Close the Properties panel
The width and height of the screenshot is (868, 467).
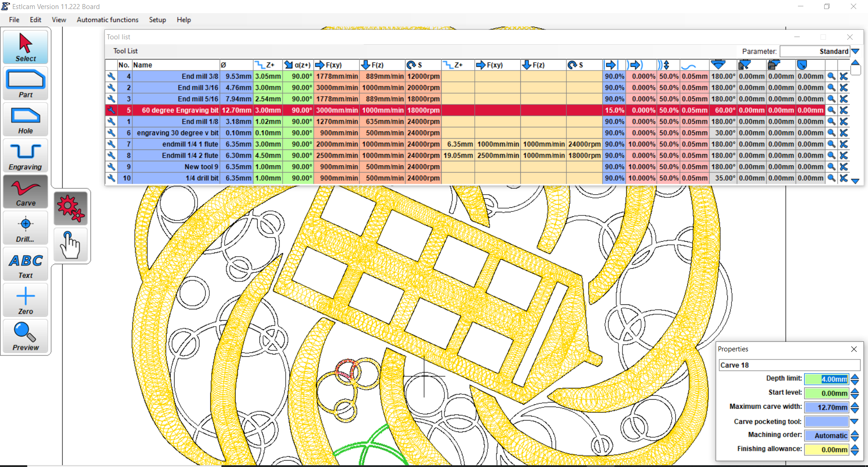(x=854, y=349)
